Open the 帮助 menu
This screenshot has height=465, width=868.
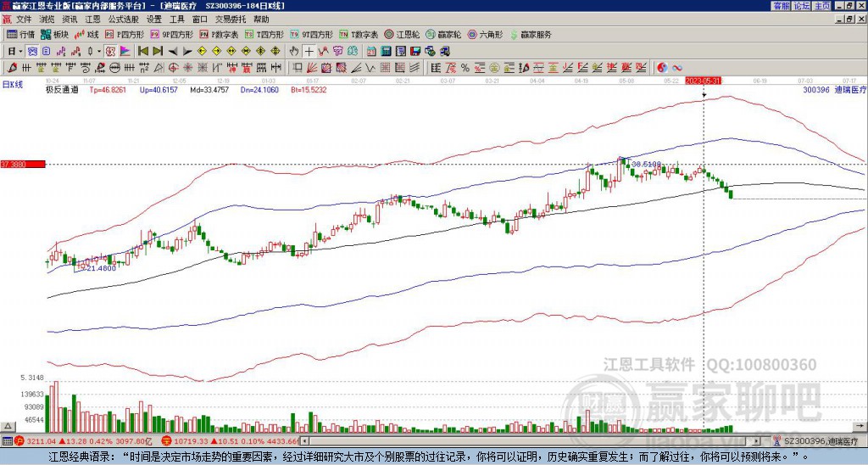(261, 20)
